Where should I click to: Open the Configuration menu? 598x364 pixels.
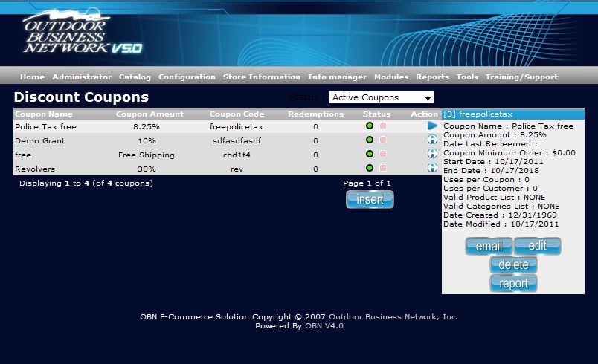(x=187, y=77)
